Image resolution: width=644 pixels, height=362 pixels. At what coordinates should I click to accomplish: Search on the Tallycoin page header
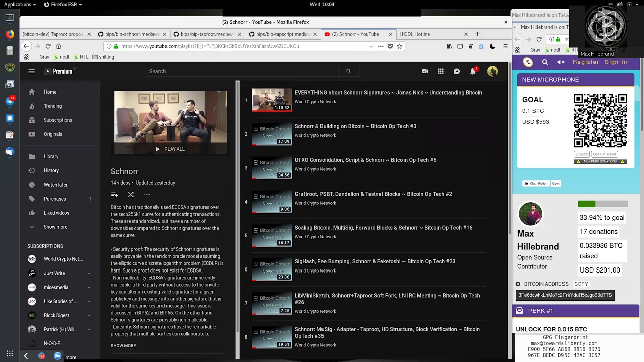545,62
